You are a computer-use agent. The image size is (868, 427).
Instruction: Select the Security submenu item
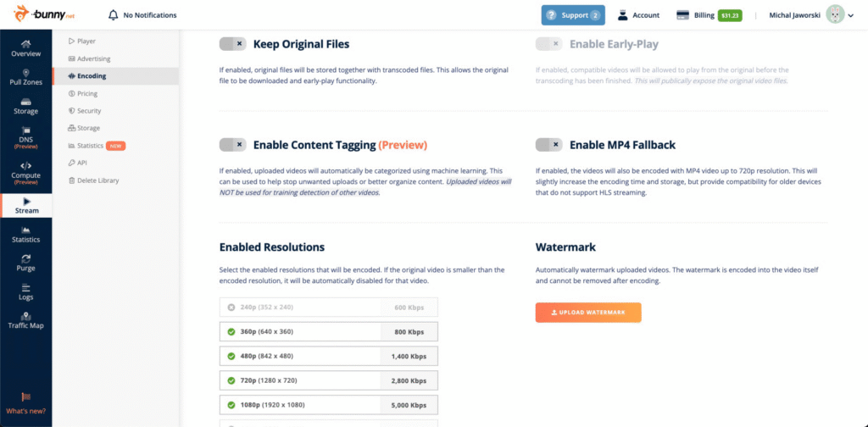pos(85,111)
